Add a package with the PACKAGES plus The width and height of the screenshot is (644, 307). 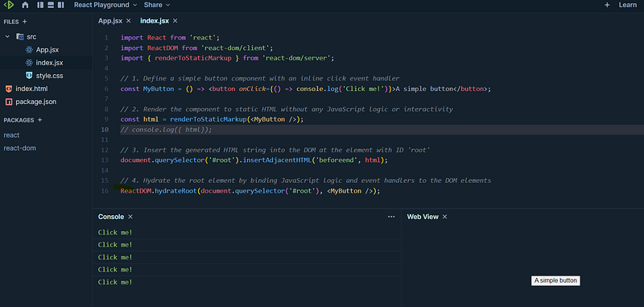click(39, 120)
